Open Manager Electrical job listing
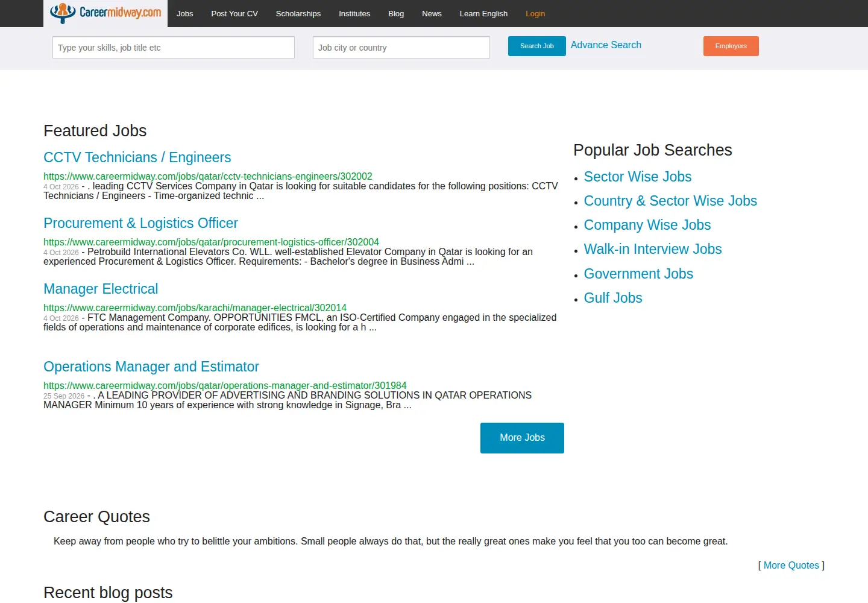Image resolution: width=868 pixels, height=603 pixels. (x=101, y=289)
